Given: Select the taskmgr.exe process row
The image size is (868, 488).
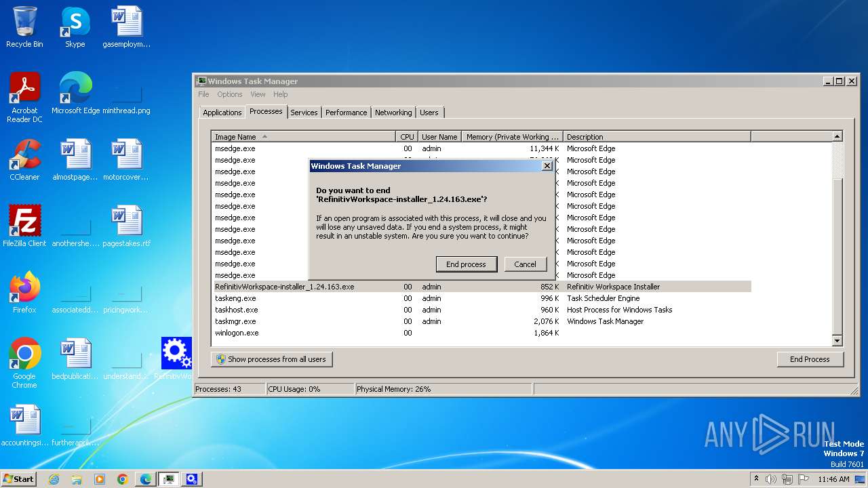Looking at the screenshot, I should tap(481, 321).
